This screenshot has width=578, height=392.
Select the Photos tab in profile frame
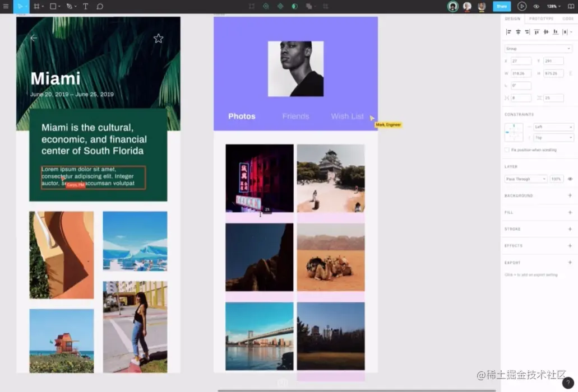click(242, 116)
